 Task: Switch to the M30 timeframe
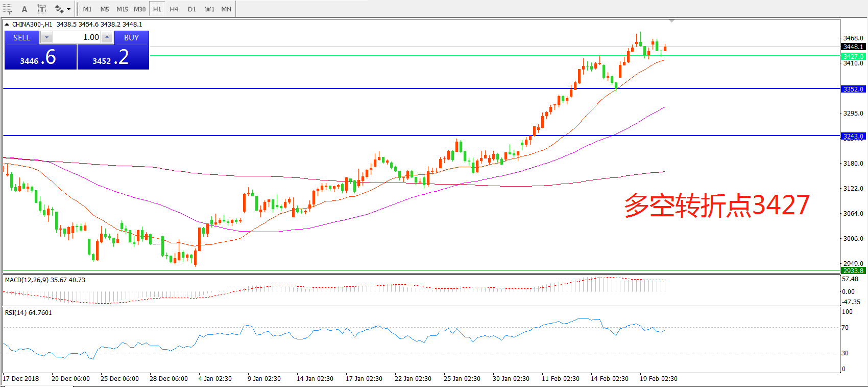139,9
